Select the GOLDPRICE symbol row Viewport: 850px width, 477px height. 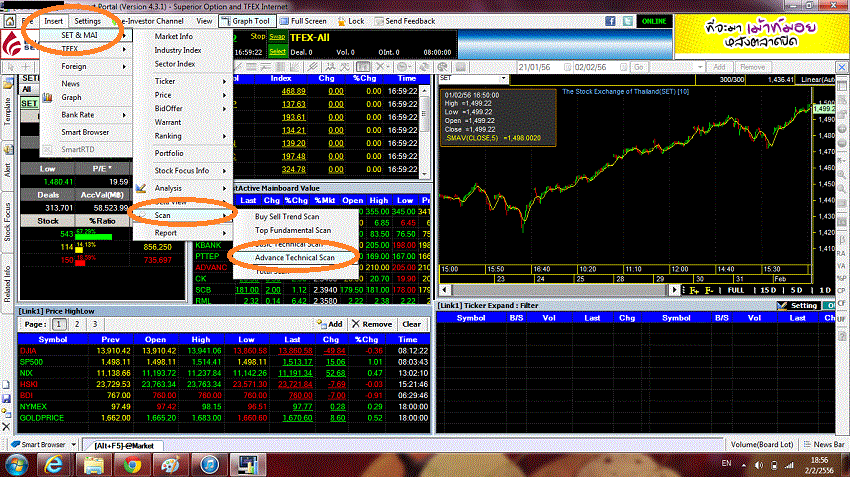click(x=224, y=418)
